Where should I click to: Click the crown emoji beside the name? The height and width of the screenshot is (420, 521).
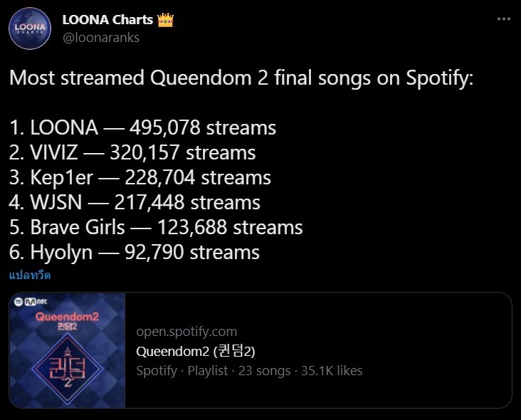165,20
